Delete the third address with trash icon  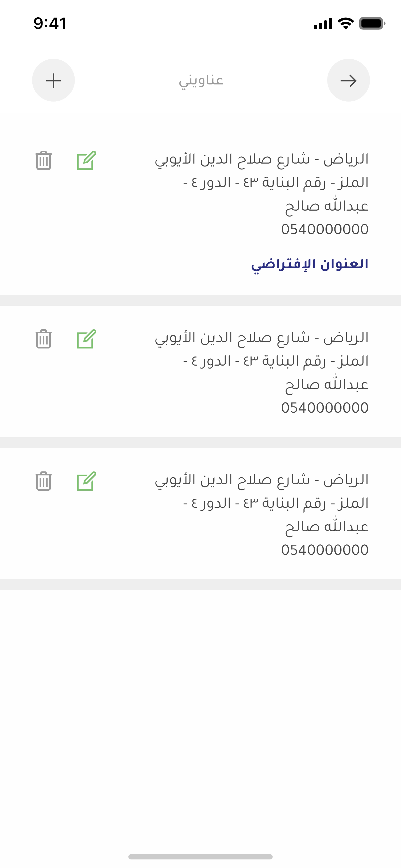(x=44, y=481)
